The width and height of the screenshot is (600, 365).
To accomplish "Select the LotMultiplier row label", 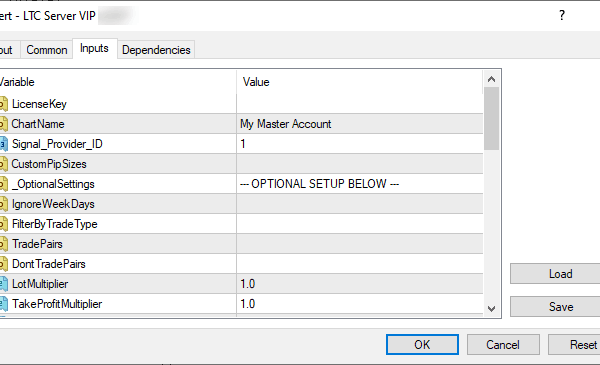I will pyautogui.click(x=40, y=284).
